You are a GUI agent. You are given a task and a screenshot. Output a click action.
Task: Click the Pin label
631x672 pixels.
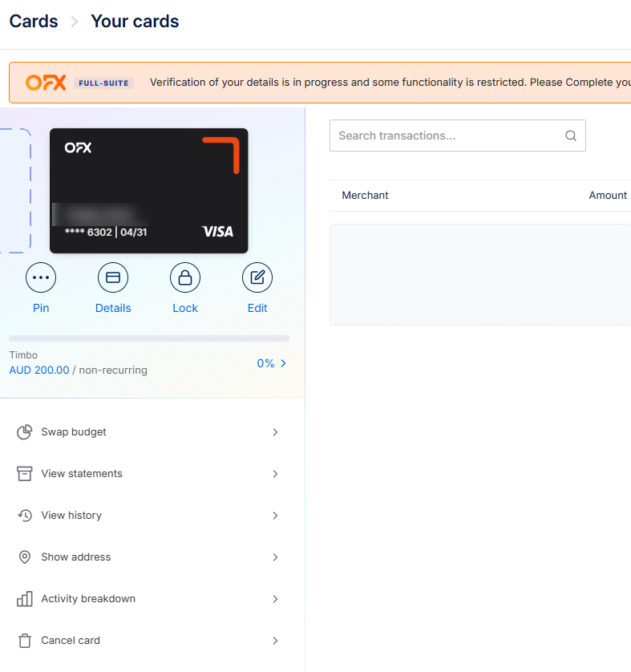pos(41,308)
